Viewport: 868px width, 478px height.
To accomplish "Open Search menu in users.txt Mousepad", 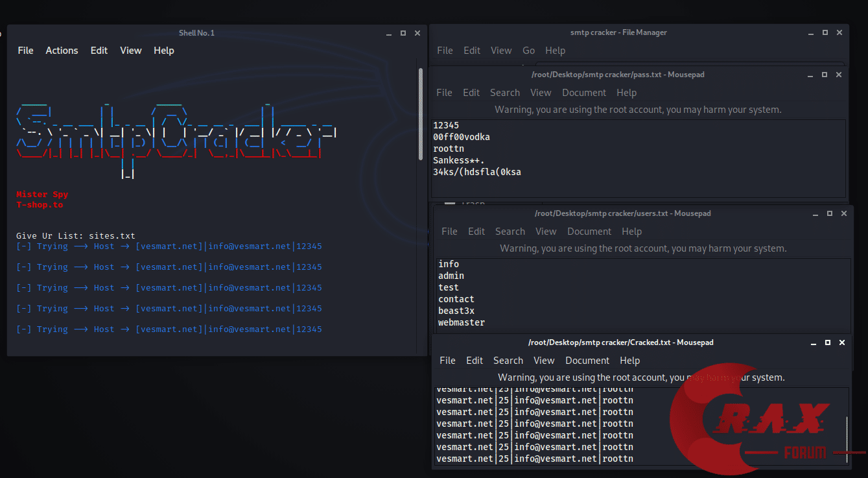I will 510,232.
